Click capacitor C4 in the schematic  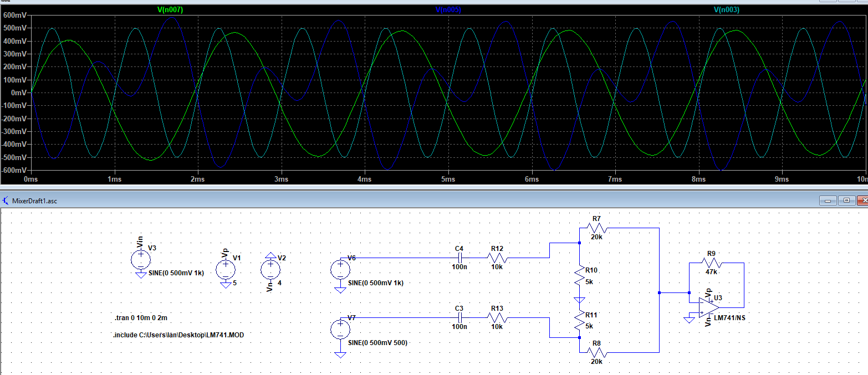(x=460, y=258)
